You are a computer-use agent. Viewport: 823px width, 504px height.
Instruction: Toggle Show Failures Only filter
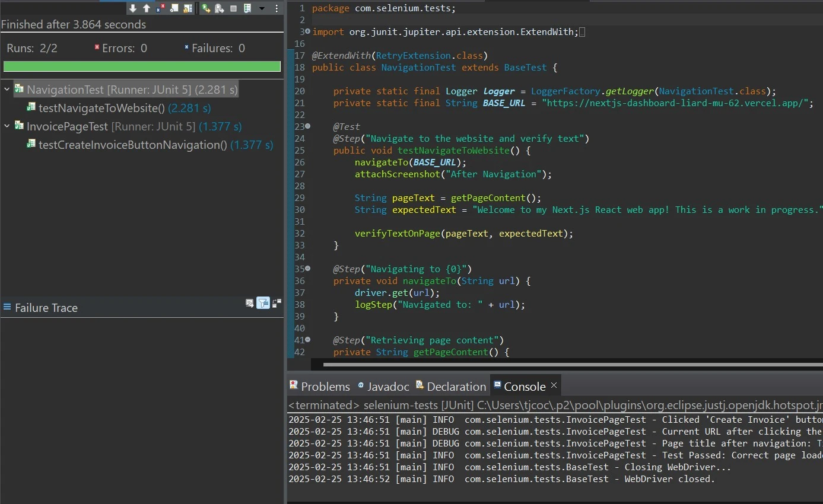(161, 8)
